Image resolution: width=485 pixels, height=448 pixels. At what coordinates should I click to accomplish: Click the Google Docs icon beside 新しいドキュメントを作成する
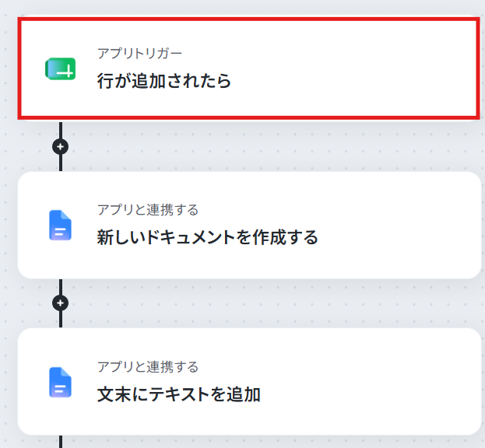(x=60, y=226)
